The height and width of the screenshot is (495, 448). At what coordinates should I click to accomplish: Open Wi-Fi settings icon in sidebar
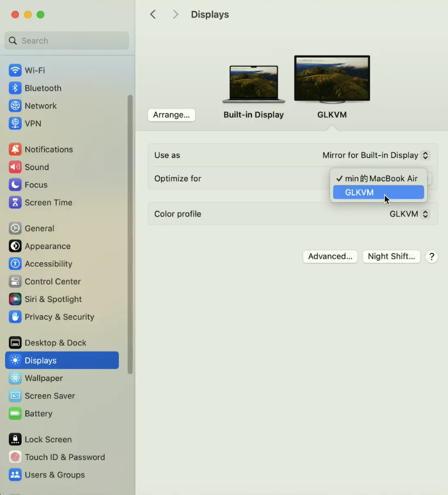15,70
